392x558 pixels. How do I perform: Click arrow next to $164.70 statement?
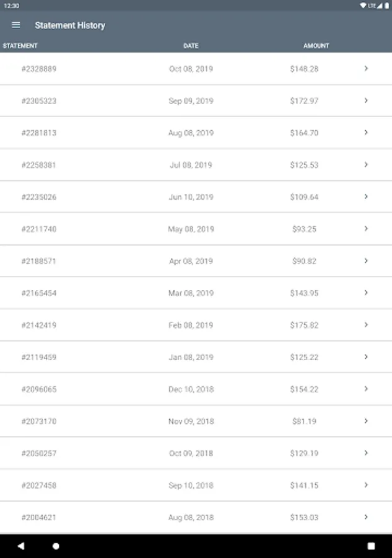pyautogui.click(x=366, y=133)
